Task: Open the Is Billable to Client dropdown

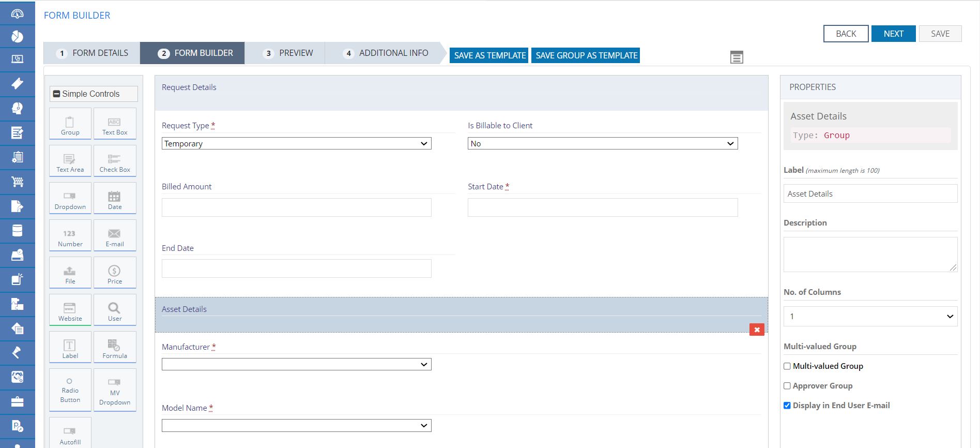Action: 603,143
